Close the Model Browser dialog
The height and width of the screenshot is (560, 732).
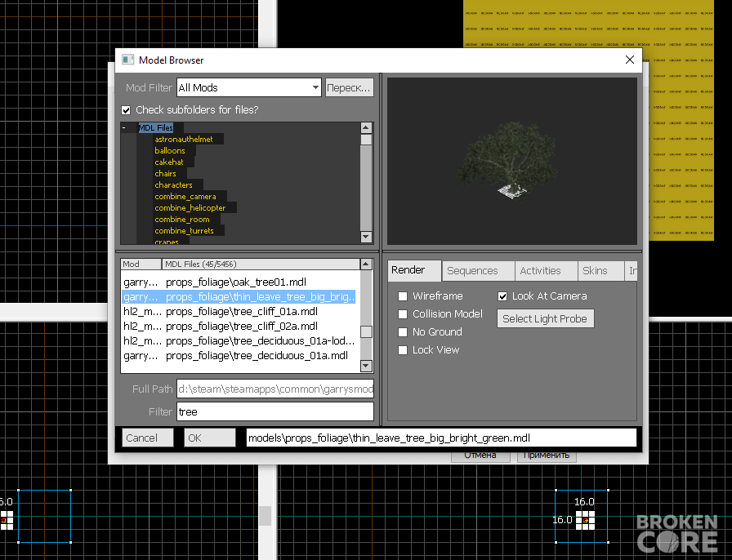pos(629,60)
